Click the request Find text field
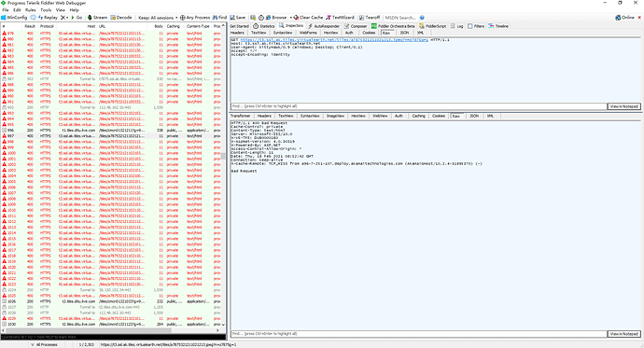This screenshot has width=644, height=348. click(x=418, y=106)
